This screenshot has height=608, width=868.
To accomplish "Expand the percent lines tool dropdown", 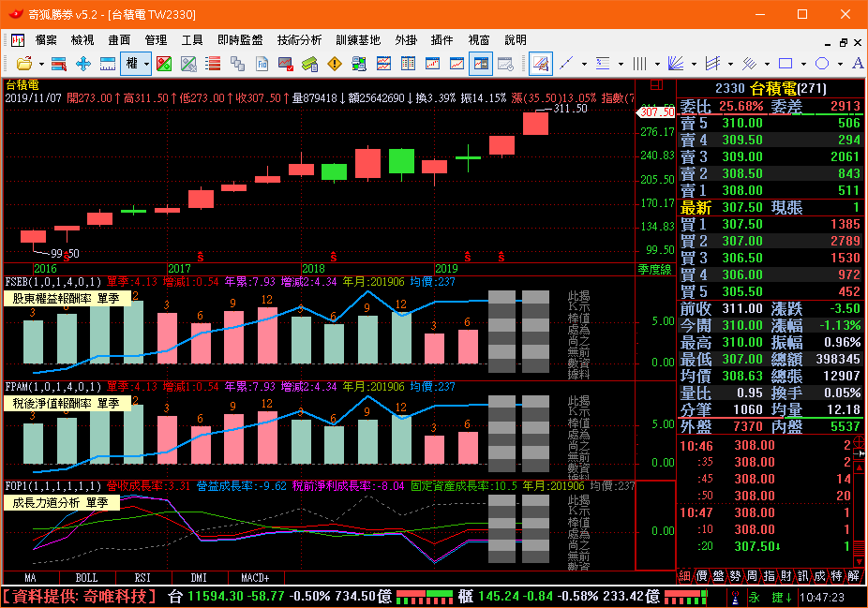I will (x=621, y=65).
